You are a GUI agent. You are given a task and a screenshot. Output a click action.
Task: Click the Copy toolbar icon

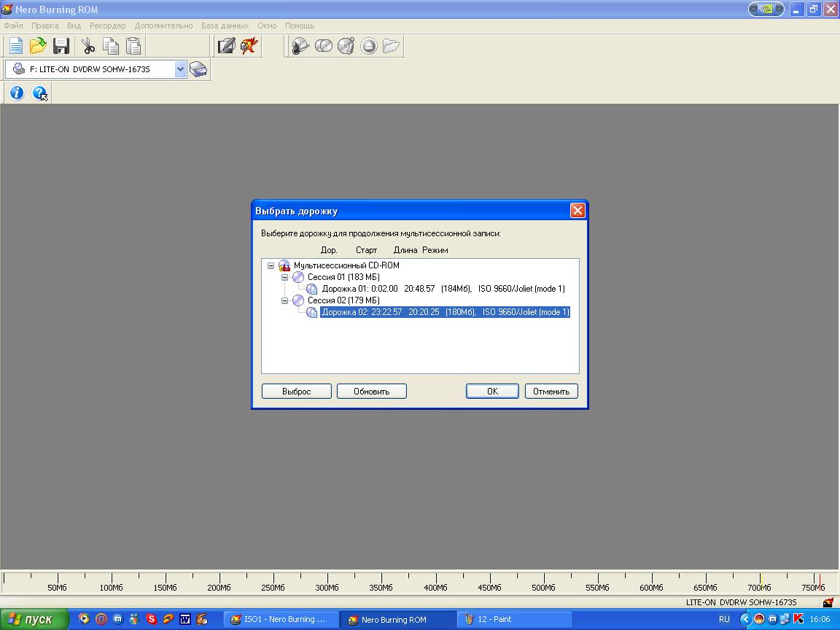(x=110, y=46)
